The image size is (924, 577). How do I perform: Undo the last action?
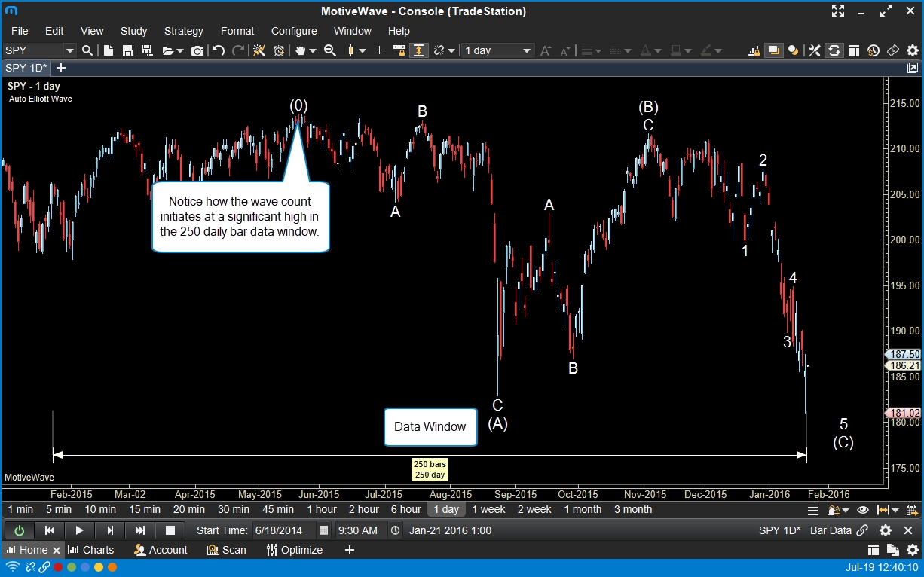[219, 50]
